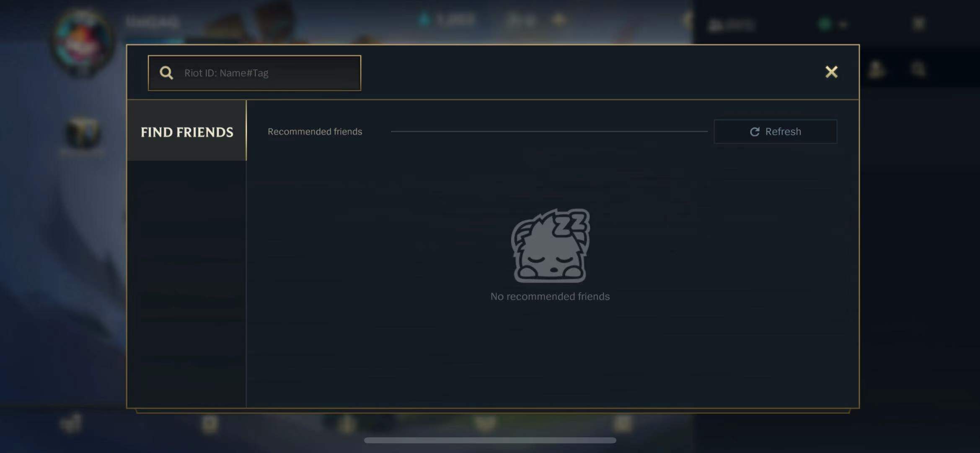Viewport: 980px width, 453px height.
Task: Open the chest icon on left sidebar
Action: [83, 133]
